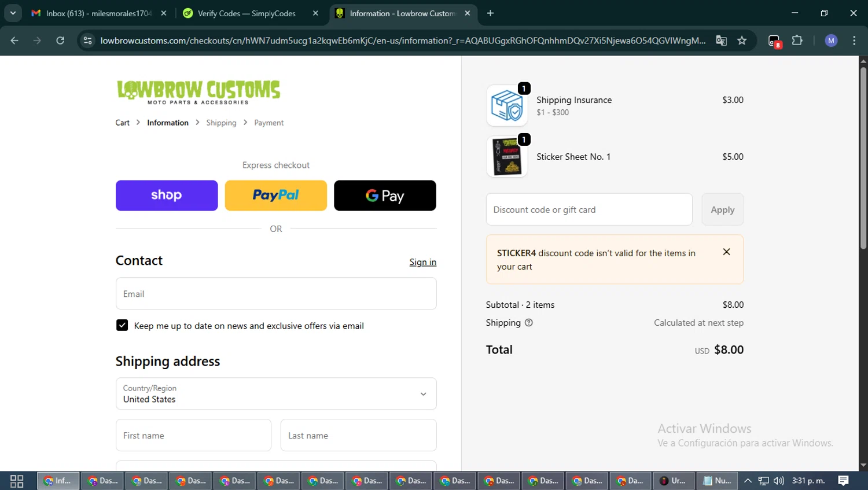Focus the Last name field
The height and width of the screenshot is (490, 868).
coord(358,435)
